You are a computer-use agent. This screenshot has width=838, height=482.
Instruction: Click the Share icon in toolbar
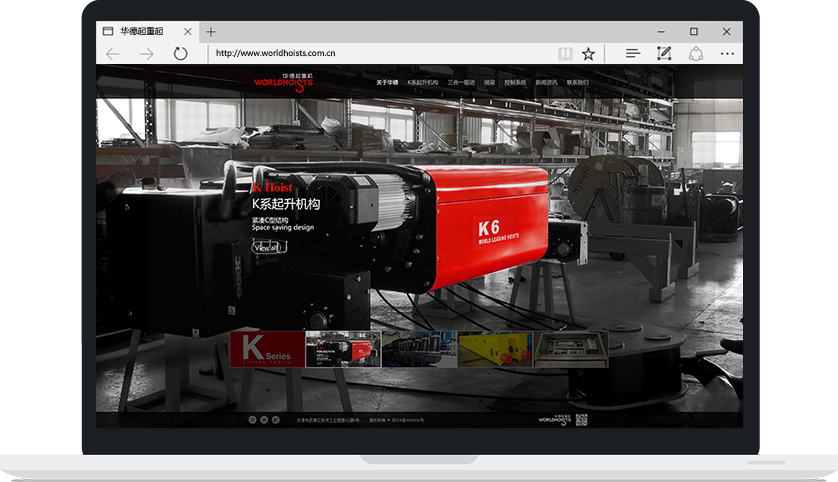(x=695, y=54)
